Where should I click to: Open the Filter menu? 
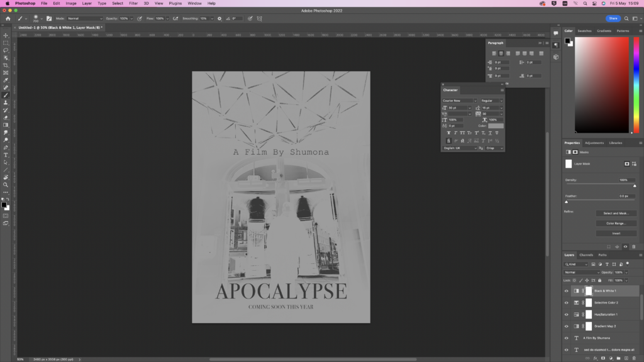(133, 3)
